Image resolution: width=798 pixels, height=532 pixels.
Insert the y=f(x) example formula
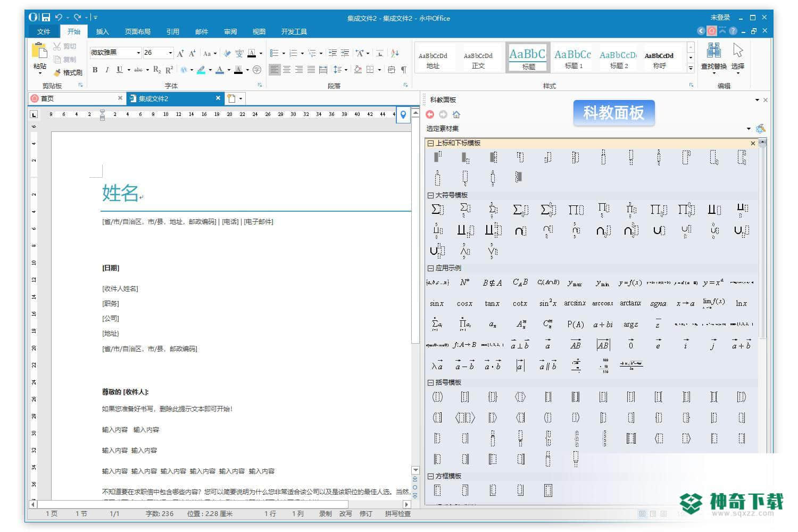(630, 282)
